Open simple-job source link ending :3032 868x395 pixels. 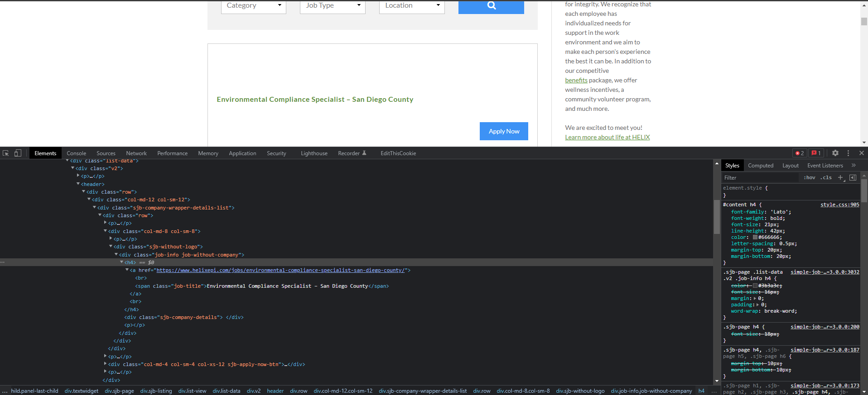(825, 272)
